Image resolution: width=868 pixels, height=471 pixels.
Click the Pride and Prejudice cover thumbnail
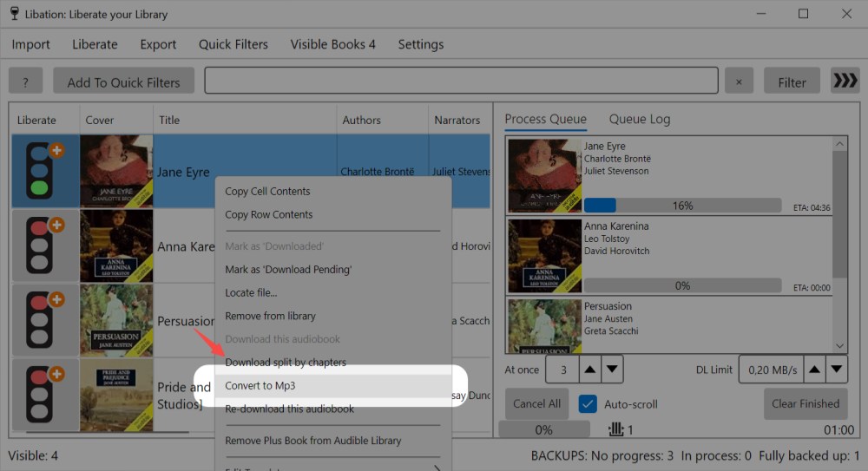pos(116,396)
